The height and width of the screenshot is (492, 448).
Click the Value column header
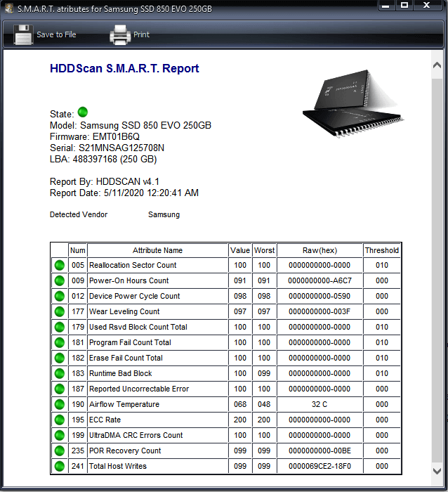click(x=240, y=250)
